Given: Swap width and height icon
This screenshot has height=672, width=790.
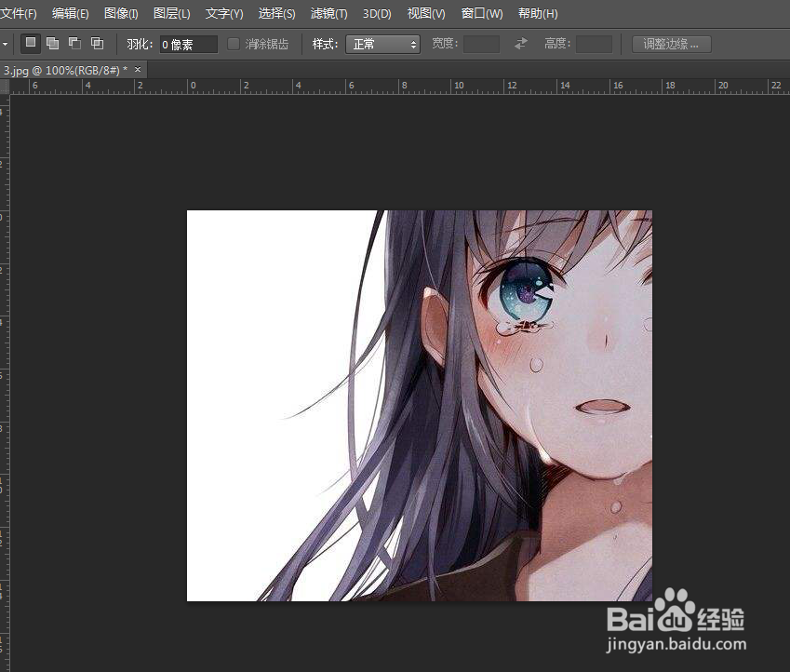Looking at the screenshot, I should [x=521, y=44].
